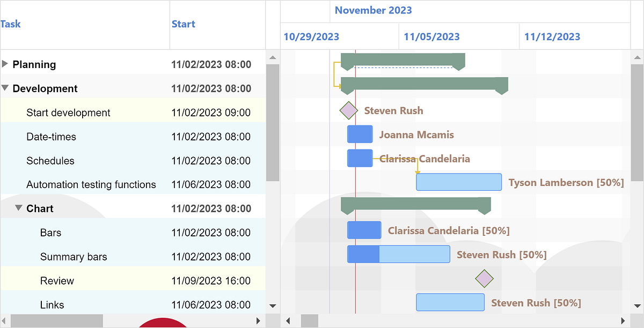Select the Review task start date cell
644x328 pixels.
coord(210,280)
